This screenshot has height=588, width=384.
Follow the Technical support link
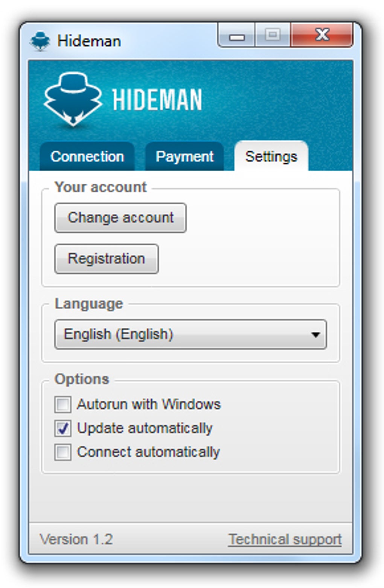tap(285, 539)
